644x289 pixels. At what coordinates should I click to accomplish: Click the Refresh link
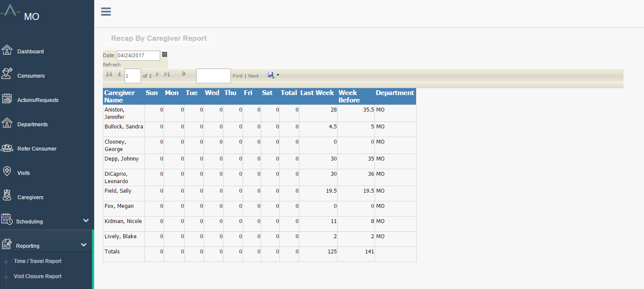tap(112, 65)
